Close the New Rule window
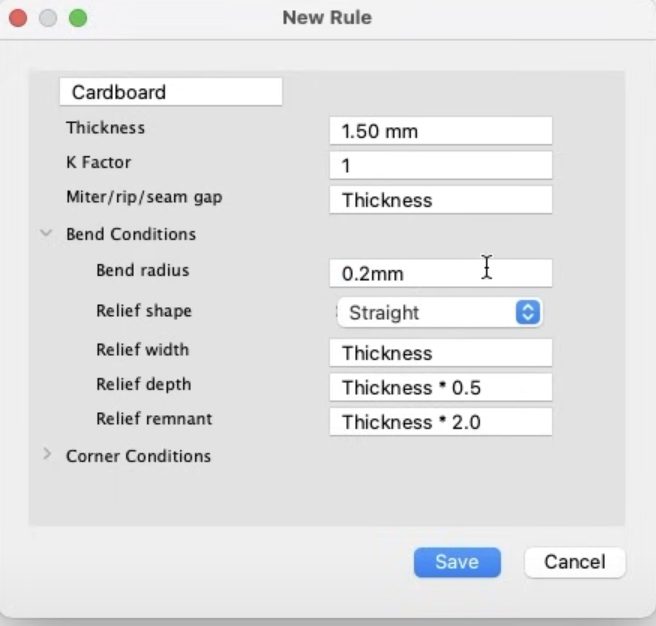Image resolution: width=656 pixels, height=626 pixels. tap(18, 18)
